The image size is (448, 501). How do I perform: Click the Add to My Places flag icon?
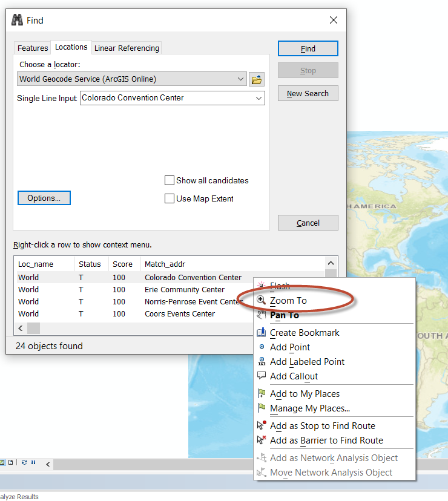[x=262, y=393]
